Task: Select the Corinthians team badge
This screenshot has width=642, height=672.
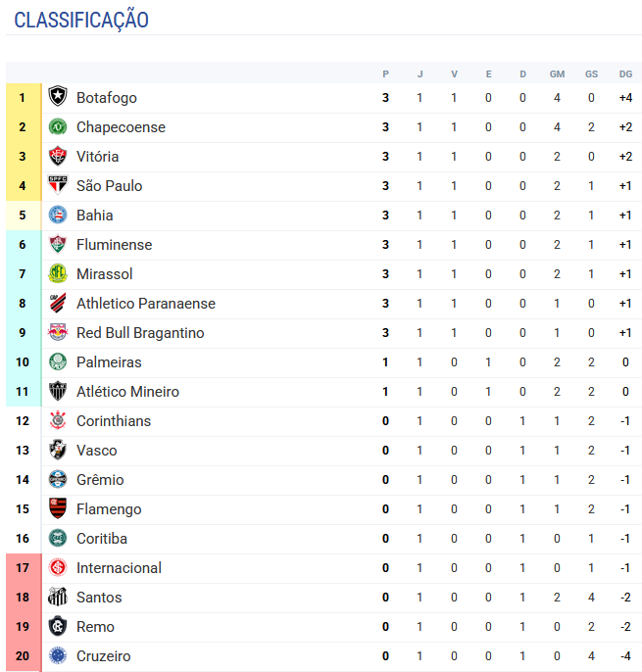Action: tap(58, 421)
